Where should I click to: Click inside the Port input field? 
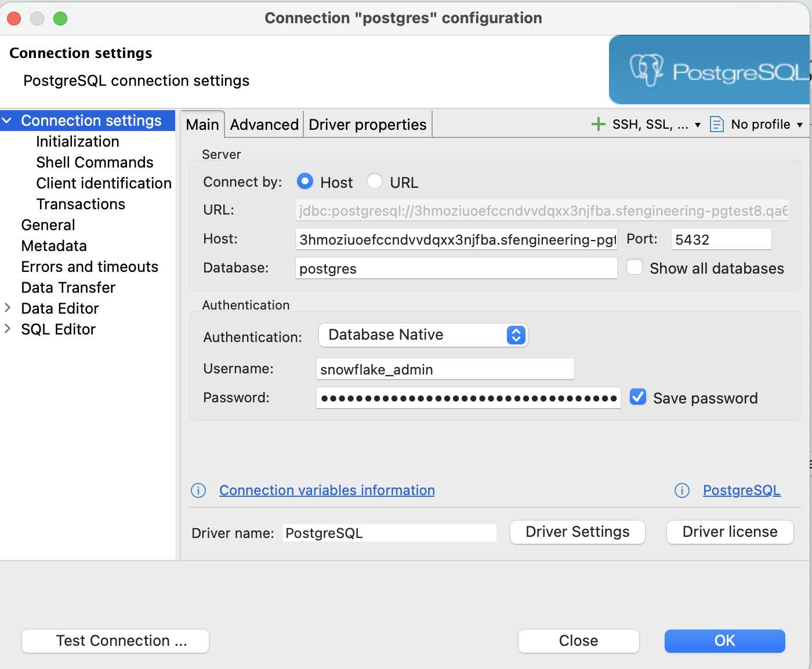(x=720, y=239)
